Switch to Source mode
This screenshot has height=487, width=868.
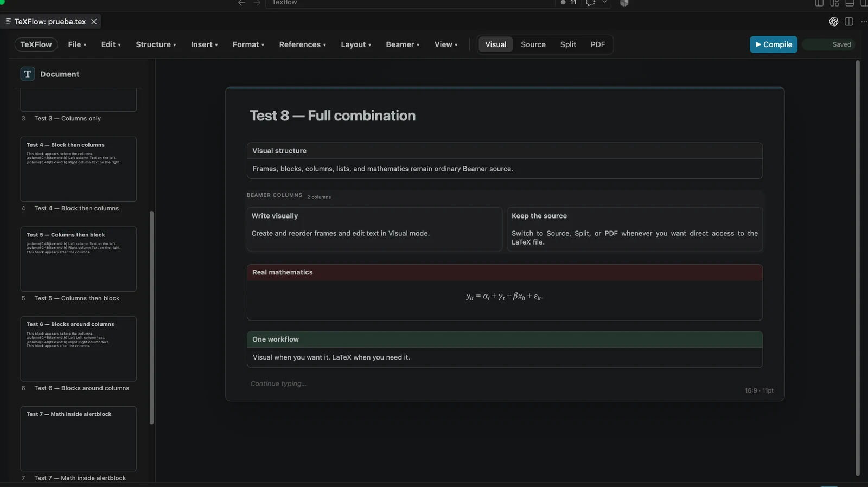(x=533, y=44)
